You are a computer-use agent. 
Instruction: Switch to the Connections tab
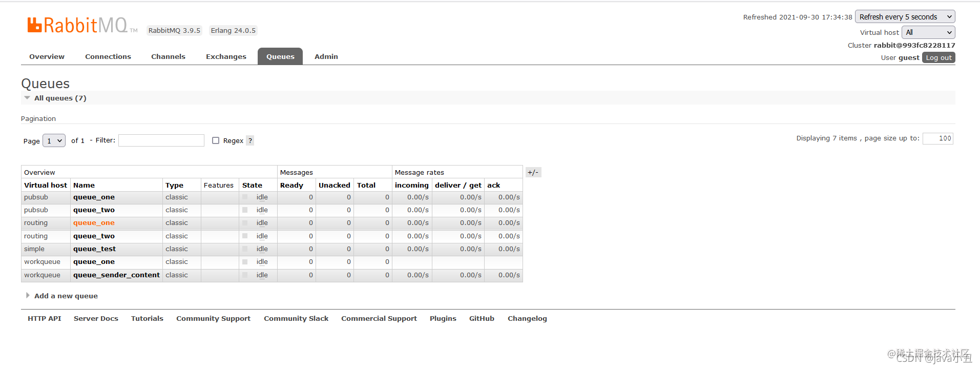coord(108,56)
